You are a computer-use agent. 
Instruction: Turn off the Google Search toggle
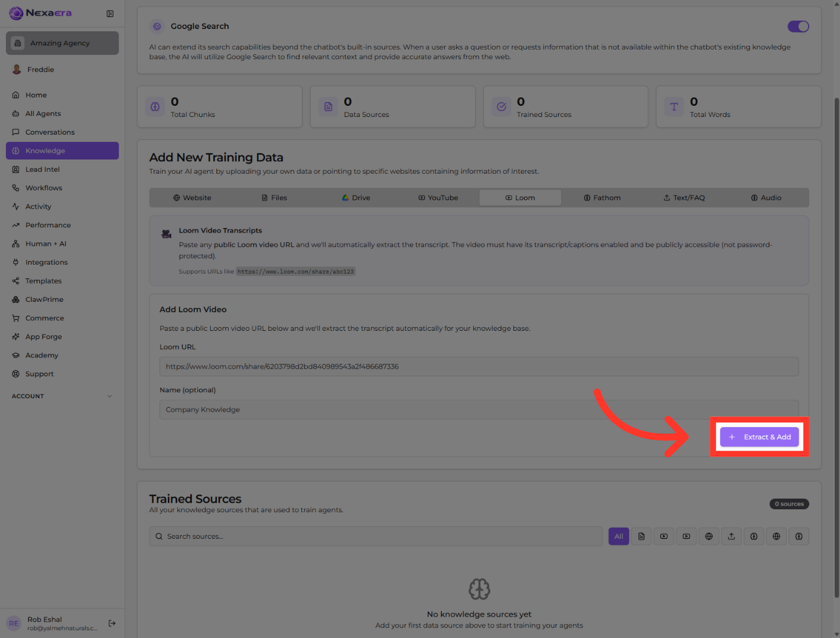click(x=798, y=27)
